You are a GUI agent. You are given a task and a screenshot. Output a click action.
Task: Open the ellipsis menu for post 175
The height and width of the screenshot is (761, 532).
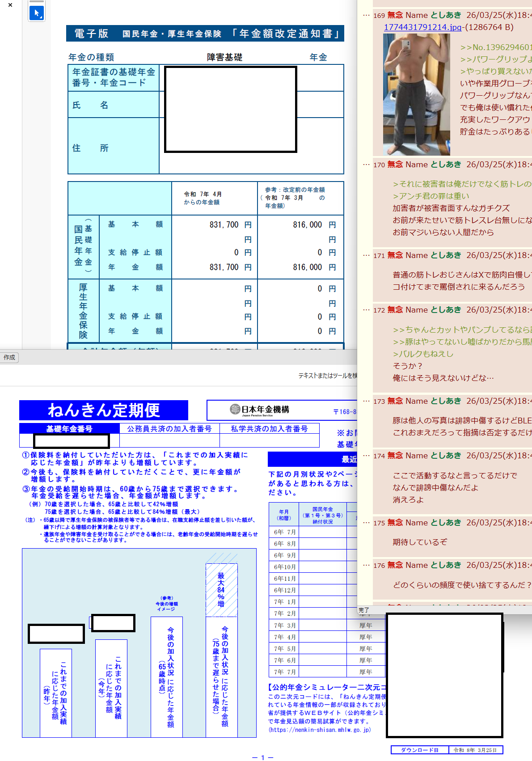(x=366, y=523)
